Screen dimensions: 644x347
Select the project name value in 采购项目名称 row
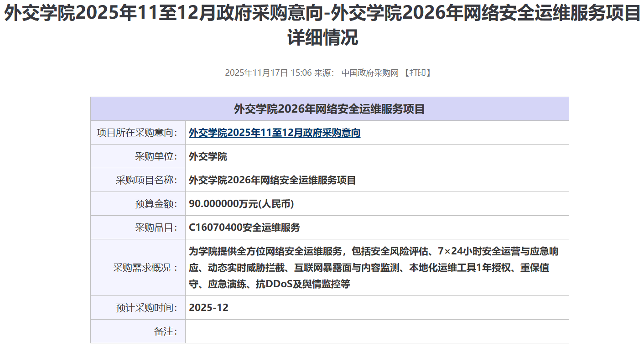[272, 180]
